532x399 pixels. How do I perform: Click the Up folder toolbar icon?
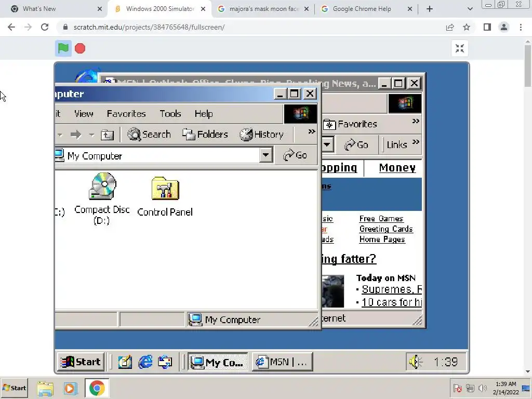click(x=107, y=135)
